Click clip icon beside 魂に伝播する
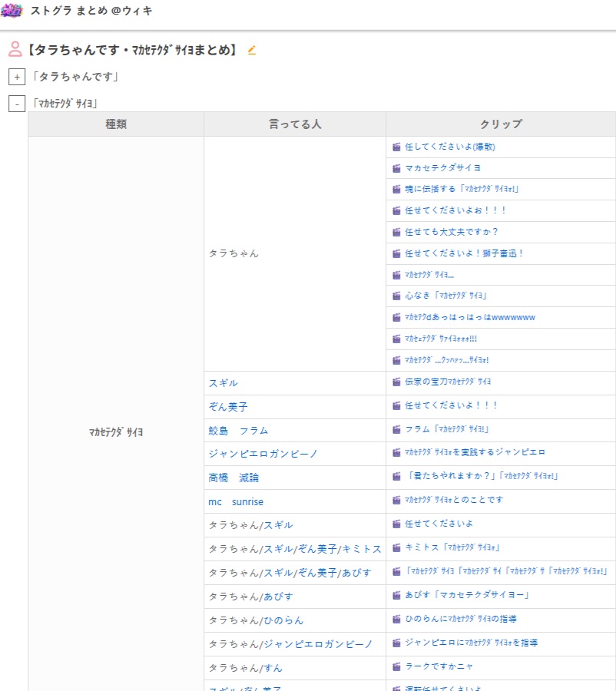616x691 pixels. (396, 189)
